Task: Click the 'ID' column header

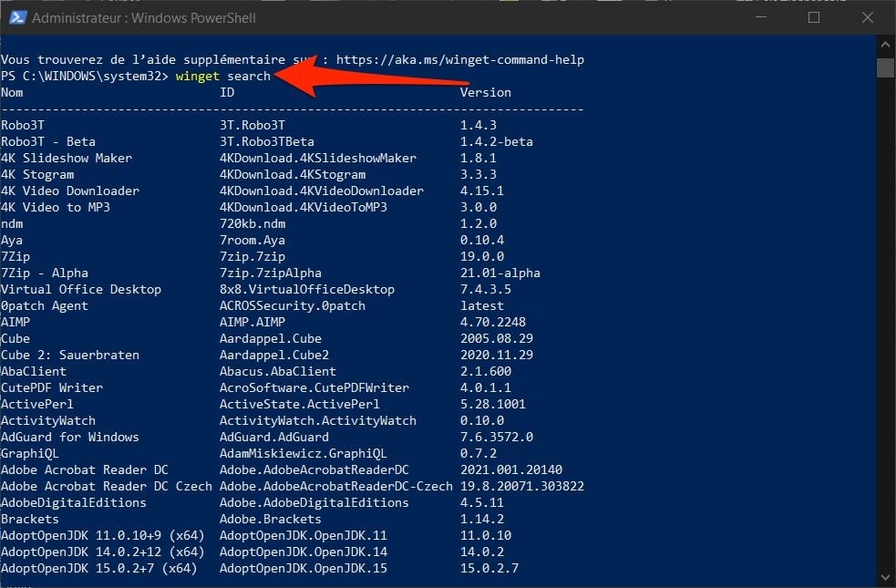Action: pyautogui.click(x=227, y=93)
